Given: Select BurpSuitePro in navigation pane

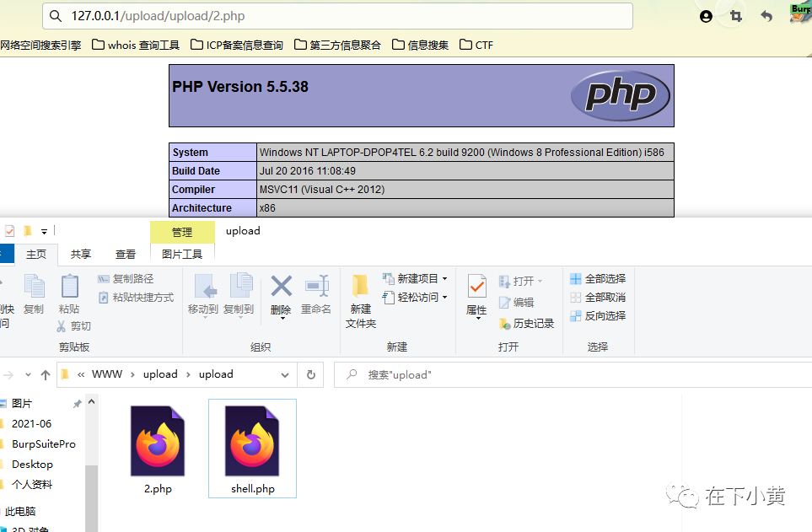Looking at the screenshot, I should 44,444.
